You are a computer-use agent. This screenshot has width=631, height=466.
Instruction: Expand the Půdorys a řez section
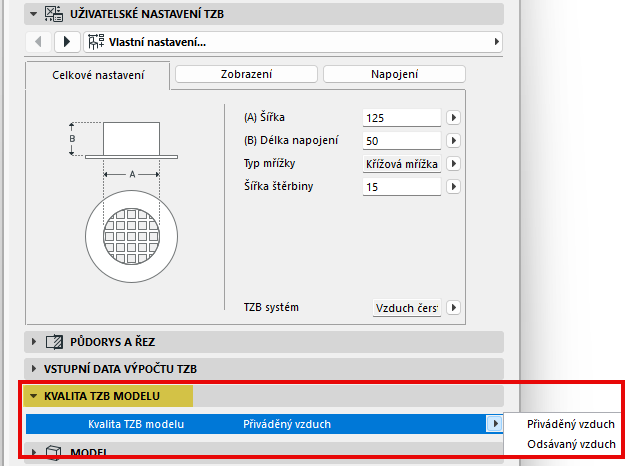click(34, 342)
